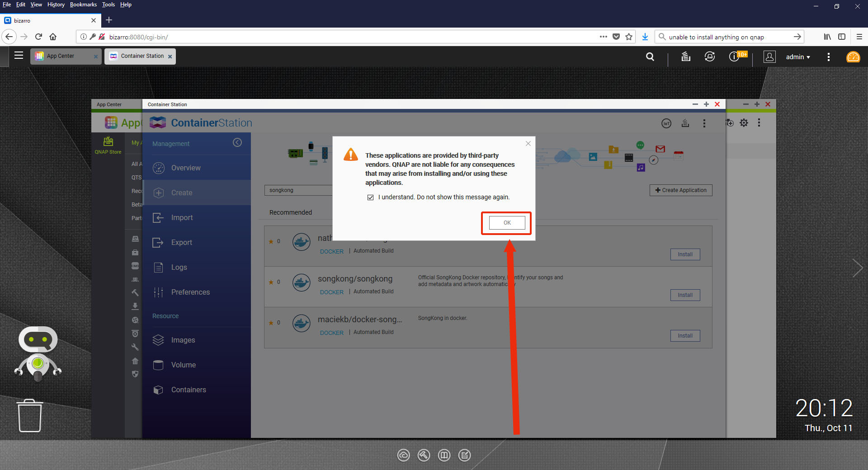Open a new Firefox tab
The width and height of the screenshot is (868, 470).
click(109, 20)
